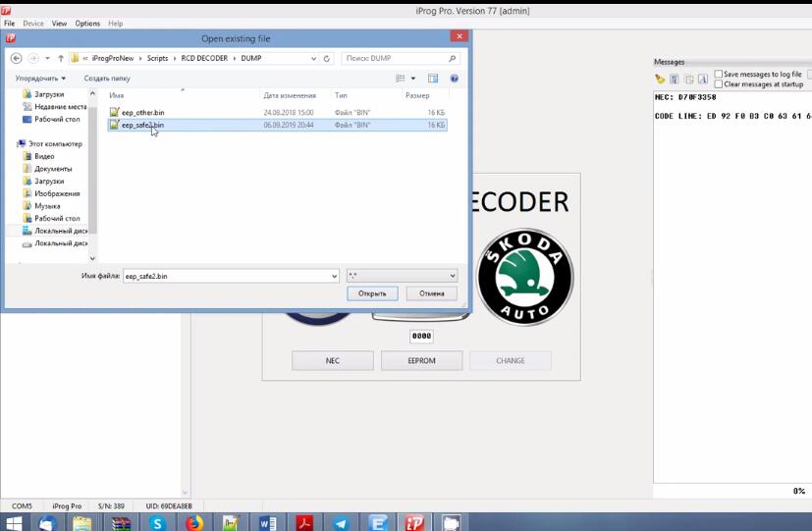Change the file list view mode icon
Screen dimensions: 812x531
point(401,79)
